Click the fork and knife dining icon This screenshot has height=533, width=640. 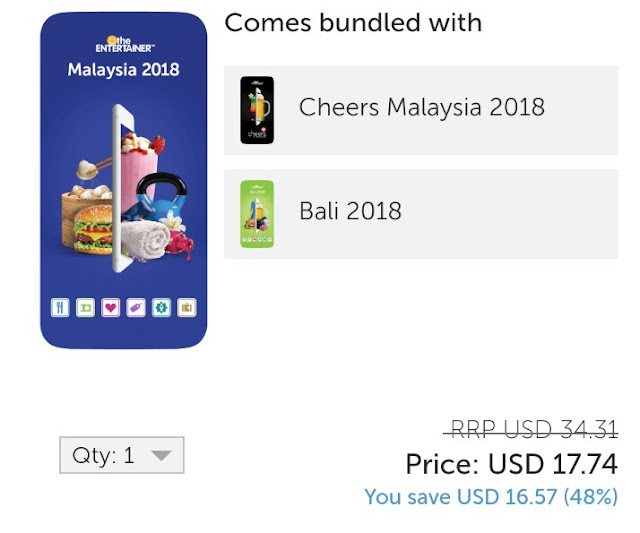click(x=60, y=307)
